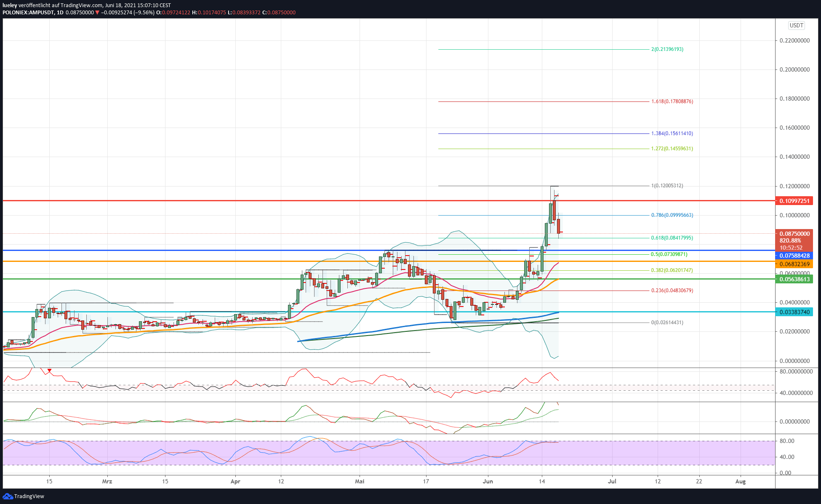Image resolution: width=821 pixels, height=504 pixels.
Task: Click the Mai date label on time axis
Action: click(360, 481)
